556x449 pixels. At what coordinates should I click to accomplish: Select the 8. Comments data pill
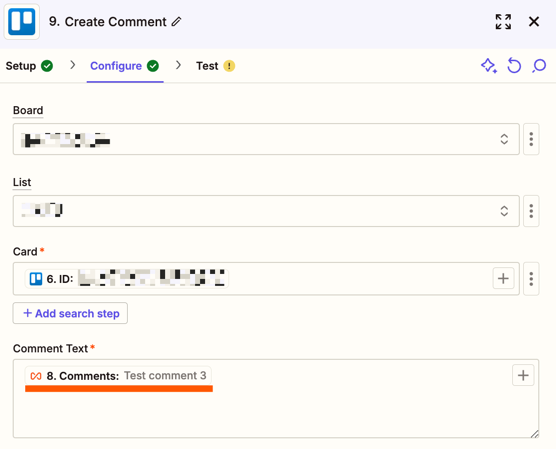(118, 376)
